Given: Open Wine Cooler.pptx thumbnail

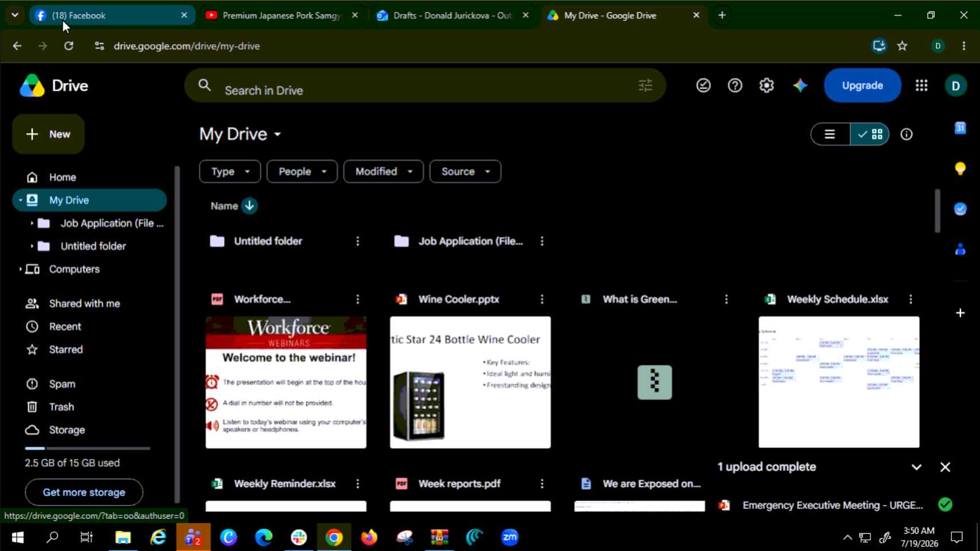Looking at the screenshot, I should click(470, 382).
